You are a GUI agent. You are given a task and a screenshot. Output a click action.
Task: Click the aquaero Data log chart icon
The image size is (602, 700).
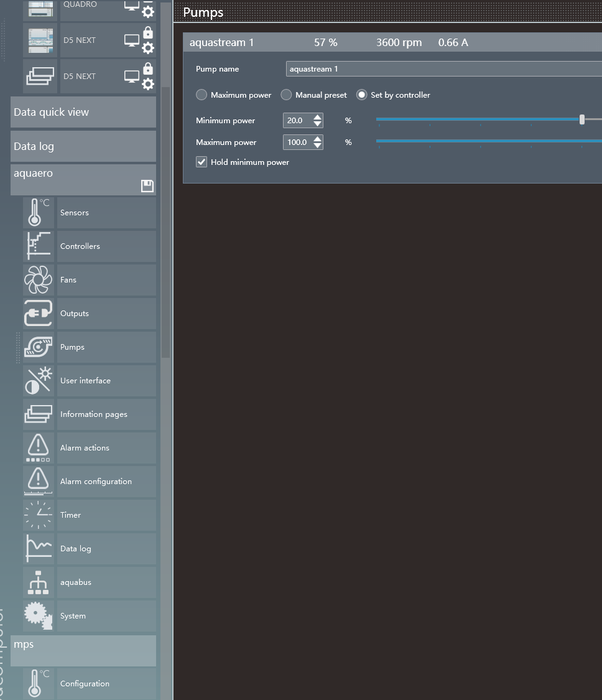coord(39,549)
